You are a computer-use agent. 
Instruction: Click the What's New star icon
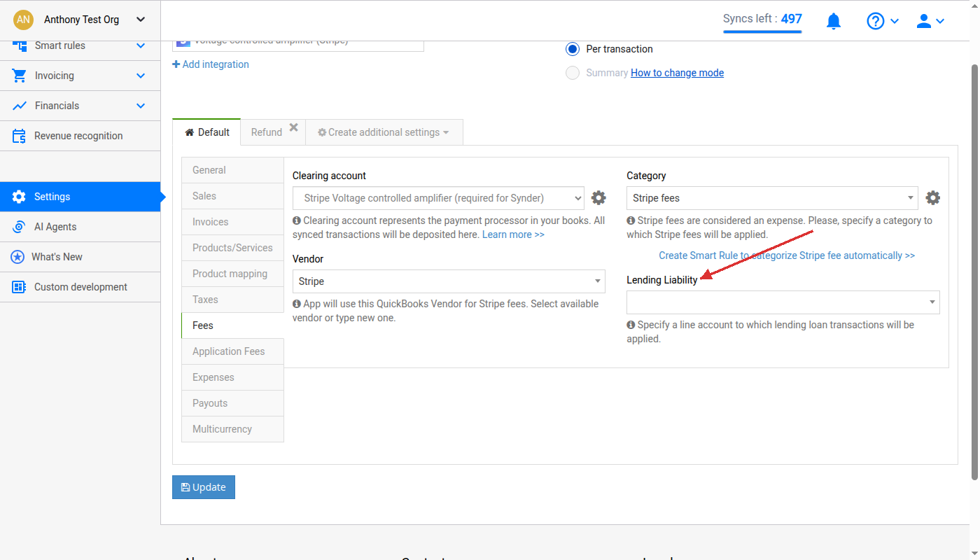pyautogui.click(x=17, y=257)
